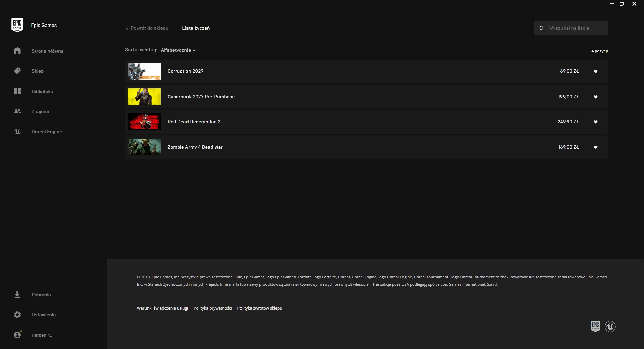Click the footer Unreal Engine logo
Screen dimensions: 644x349
(610, 326)
